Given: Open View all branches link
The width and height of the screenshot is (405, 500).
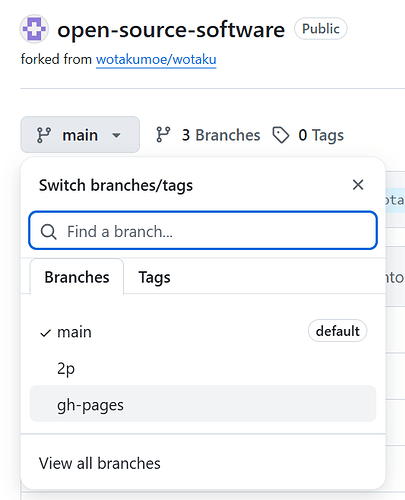Looking at the screenshot, I should click(100, 463).
